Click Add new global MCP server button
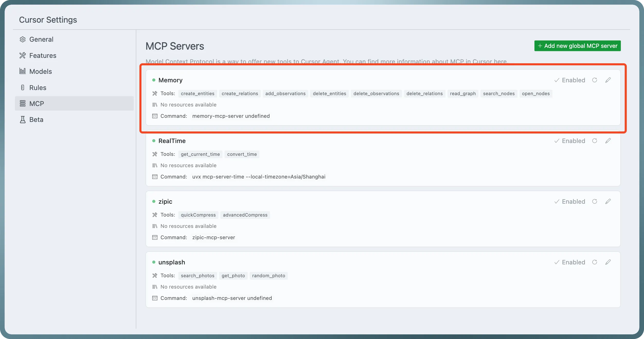The height and width of the screenshot is (339, 644). 577,46
